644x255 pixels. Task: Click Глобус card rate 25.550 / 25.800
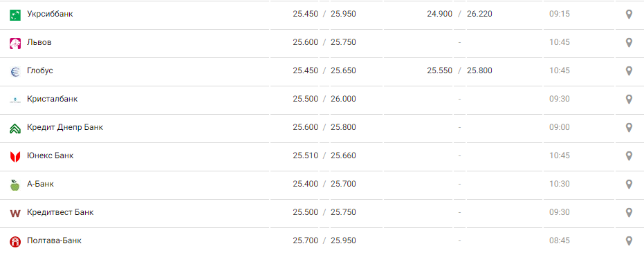click(459, 70)
